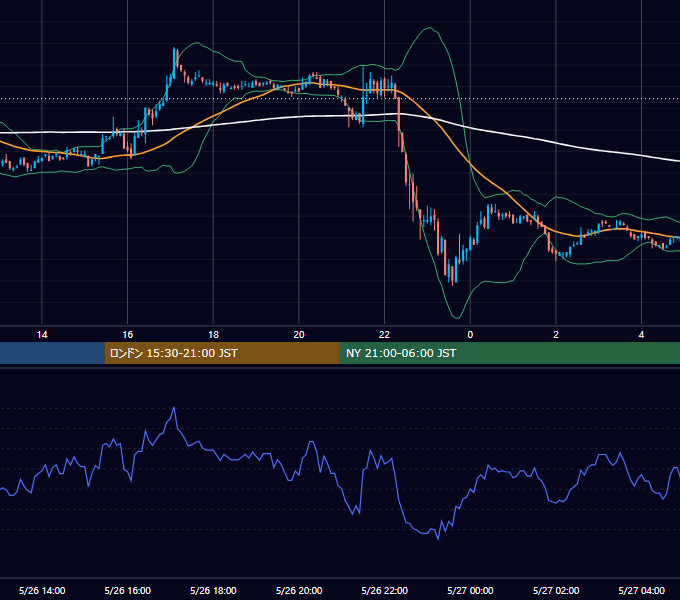Click the 18 hour label on chart axis
The image size is (680, 600).
pos(213,335)
